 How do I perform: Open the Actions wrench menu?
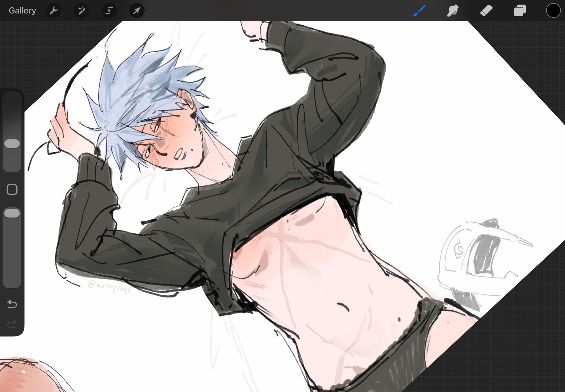coord(53,11)
